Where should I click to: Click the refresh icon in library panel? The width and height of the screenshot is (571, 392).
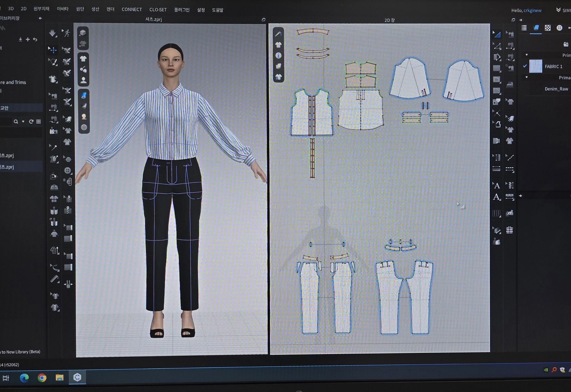tap(31, 122)
